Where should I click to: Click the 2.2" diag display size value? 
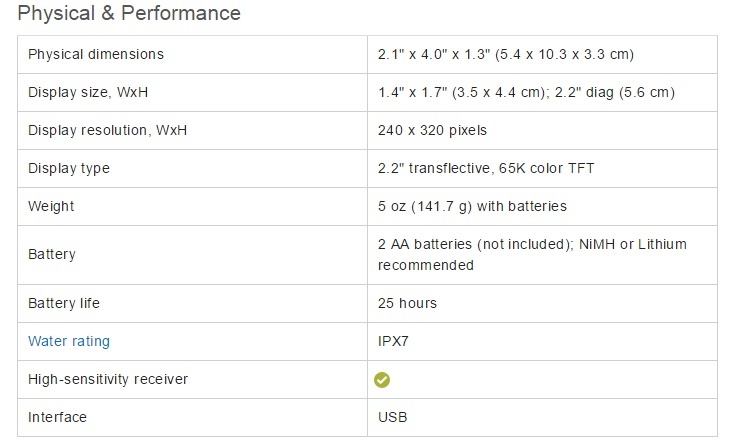[x=622, y=92]
